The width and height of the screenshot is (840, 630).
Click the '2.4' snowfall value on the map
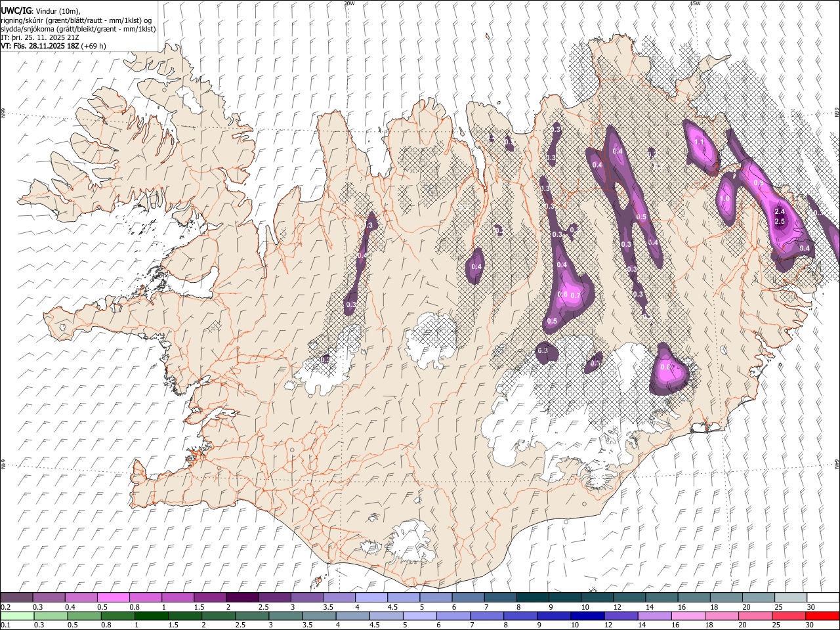(780, 211)
